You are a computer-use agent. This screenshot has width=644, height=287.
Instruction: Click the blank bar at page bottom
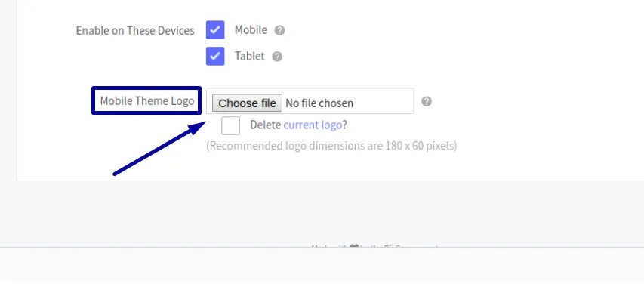[x=322, y=267]
